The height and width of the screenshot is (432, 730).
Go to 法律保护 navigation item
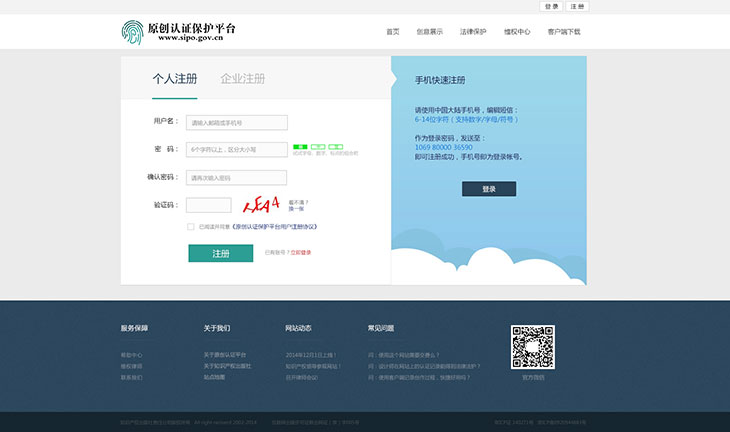point(473,32)
